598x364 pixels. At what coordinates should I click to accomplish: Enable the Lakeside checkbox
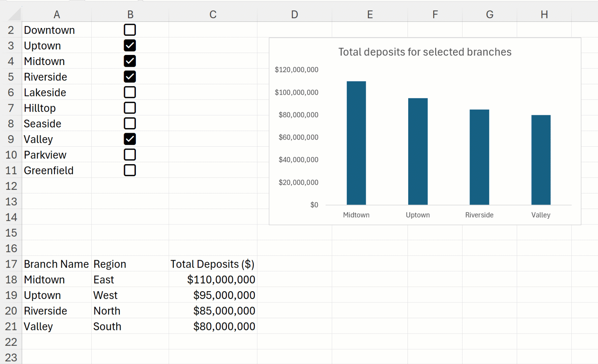point(130,92)
